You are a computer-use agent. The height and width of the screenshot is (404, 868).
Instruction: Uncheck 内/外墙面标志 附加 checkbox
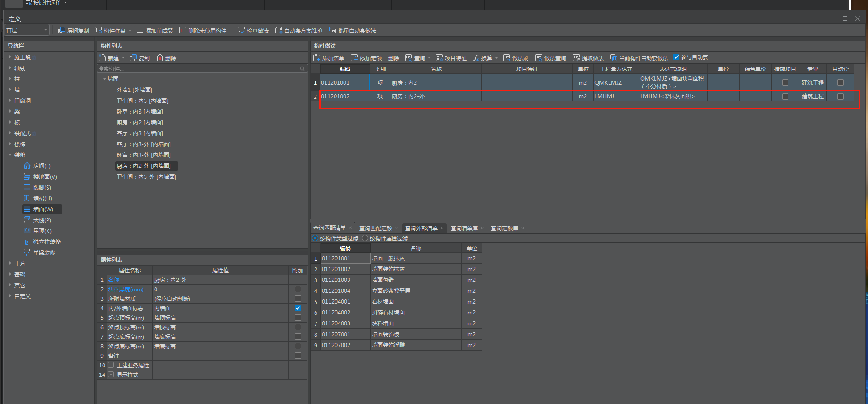pyautogui.click(x=298, y=308)
